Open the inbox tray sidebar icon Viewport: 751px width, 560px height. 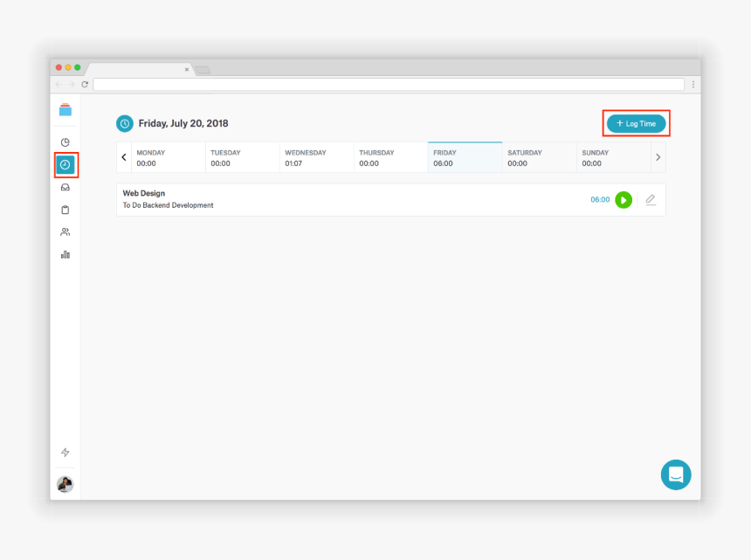tap(65, 187)
